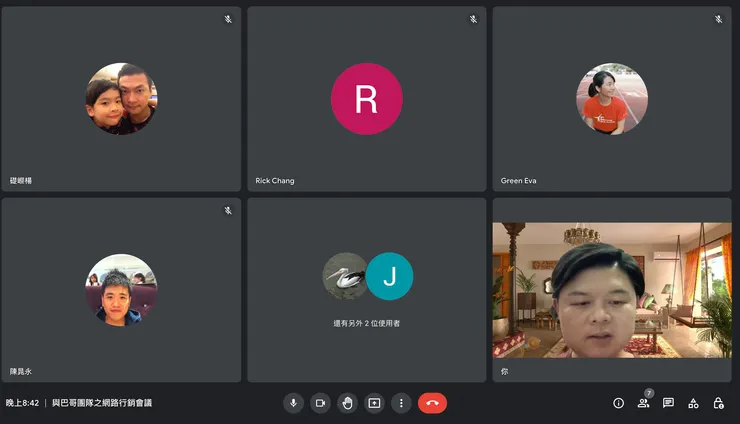Click the muted mic icon on Rick Chang tile

[473, 19]
